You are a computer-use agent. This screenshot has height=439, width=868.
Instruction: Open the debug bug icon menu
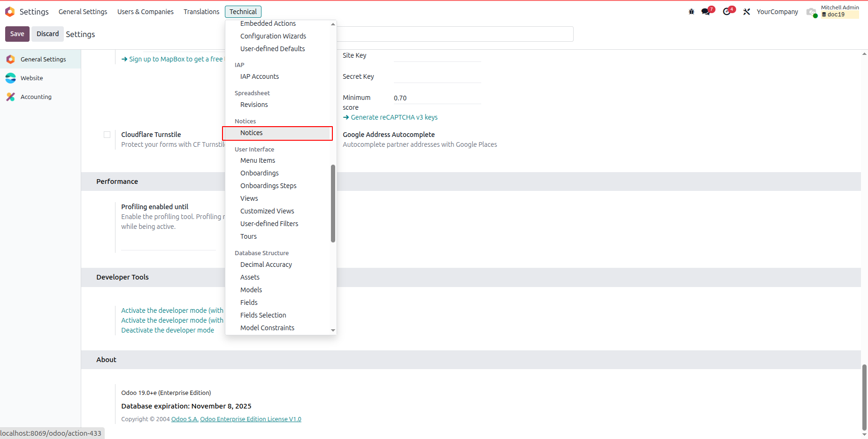(691, 12)
